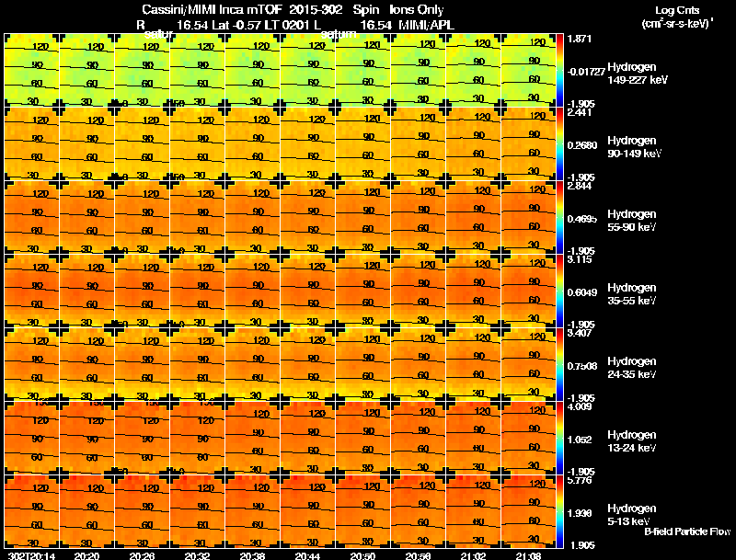Select the Hydrogen 24-35 keV label
The height and width of the screenshot is (560, 736).
(x=632, y=368)
